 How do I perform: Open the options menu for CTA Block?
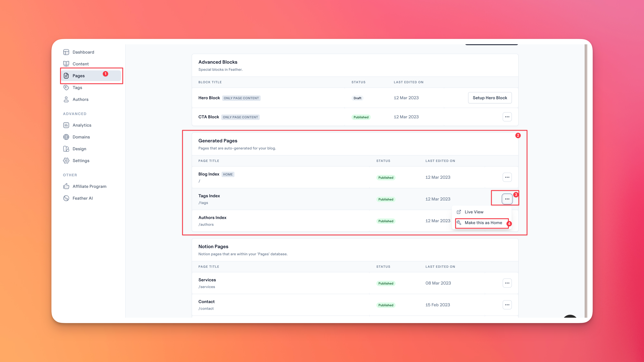(x=507, y=117)
